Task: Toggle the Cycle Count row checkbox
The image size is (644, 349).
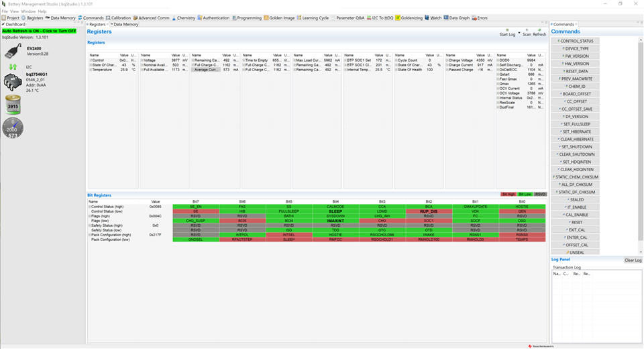Action: coord(396,60)
